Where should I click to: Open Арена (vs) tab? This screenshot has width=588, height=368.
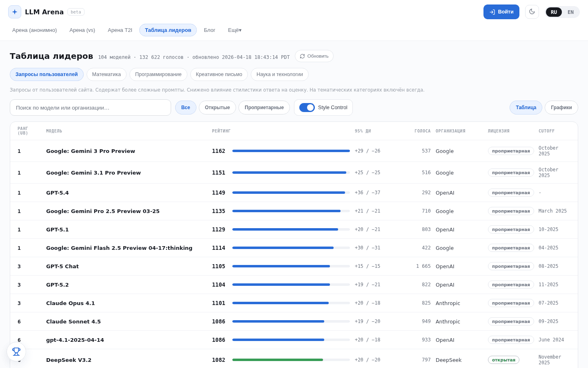[x=82, y=30]
